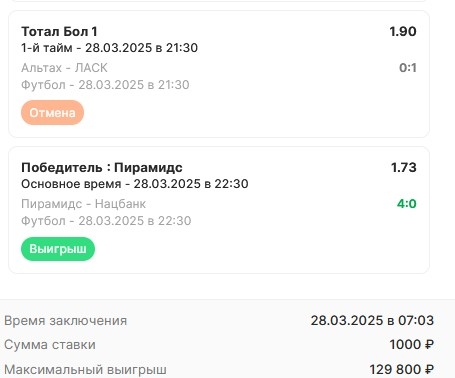Click the orange Отмена status badge

point(52,113)
